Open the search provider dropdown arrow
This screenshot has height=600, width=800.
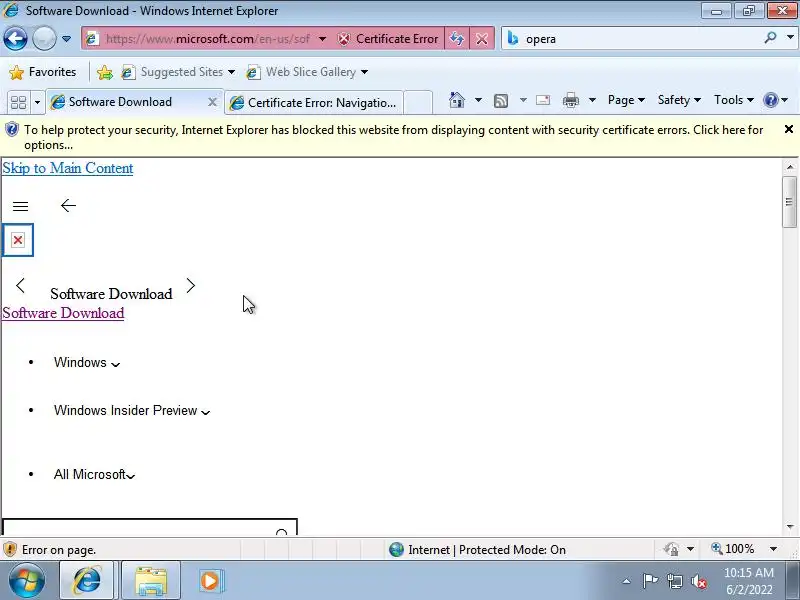tap(790, 38)
